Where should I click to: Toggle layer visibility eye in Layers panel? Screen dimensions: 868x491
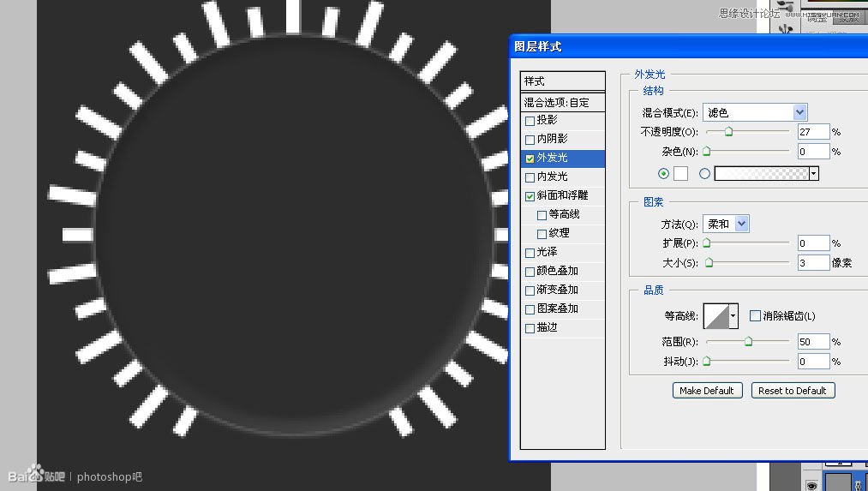point(811,486)
